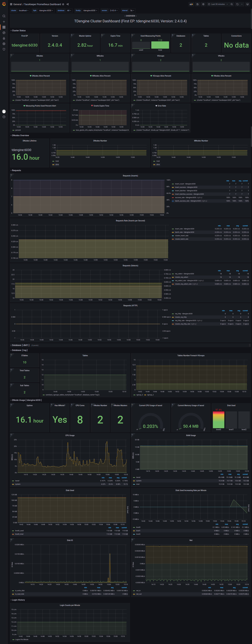
Task: Open the Explore compass icon
Action: pyautogui.click(x=4, y=33)
